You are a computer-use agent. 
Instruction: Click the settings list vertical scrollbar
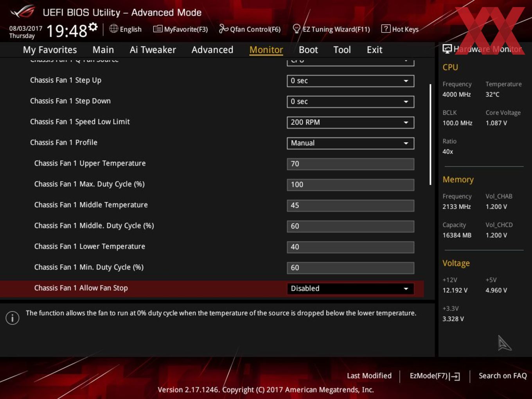click(x=430, y=134)
